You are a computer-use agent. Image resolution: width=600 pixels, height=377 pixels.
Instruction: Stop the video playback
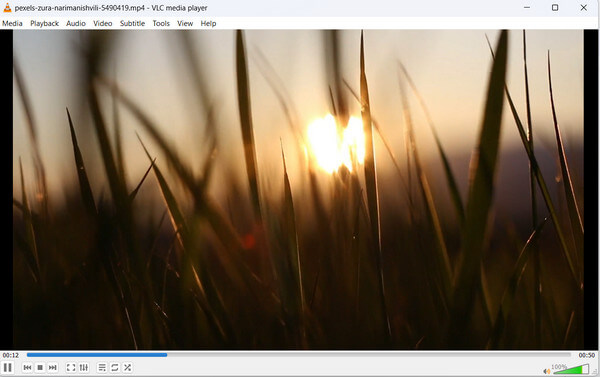40,367
